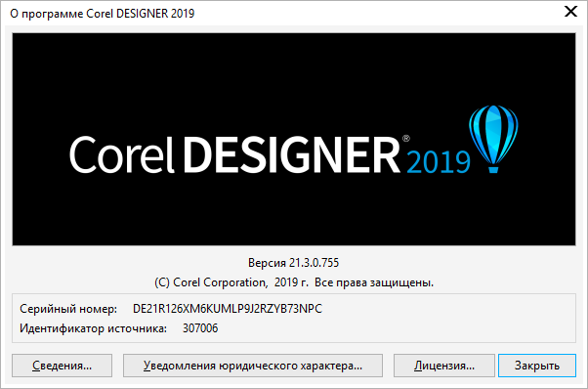Click the Corel DESIGNER 2019 banner title
Screen dimensions: 588x389
point(270,154)
